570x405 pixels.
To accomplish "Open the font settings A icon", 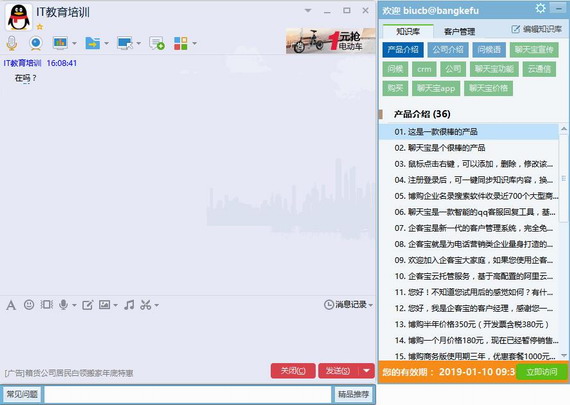I will pos(11,305).
